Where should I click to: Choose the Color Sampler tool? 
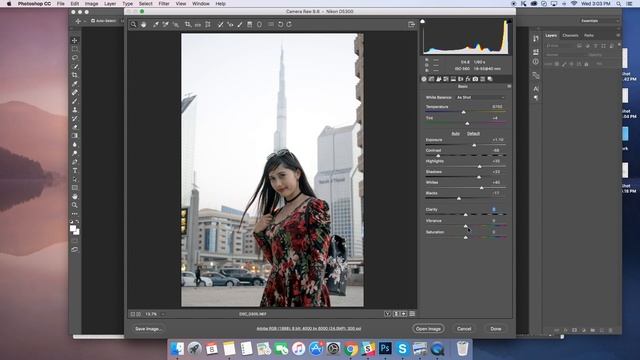pos(166,24)
